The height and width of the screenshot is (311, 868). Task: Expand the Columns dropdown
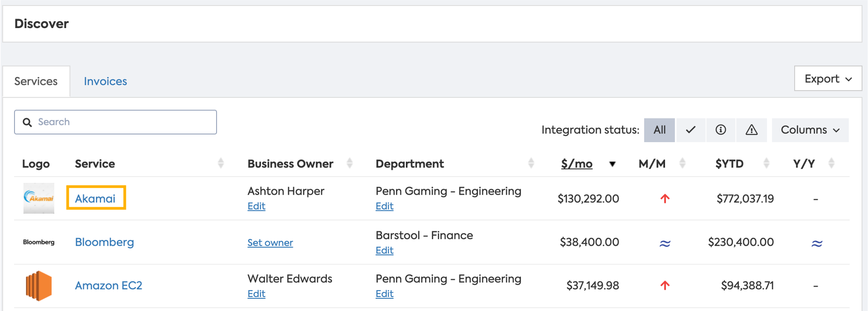(x=810, y=130)
